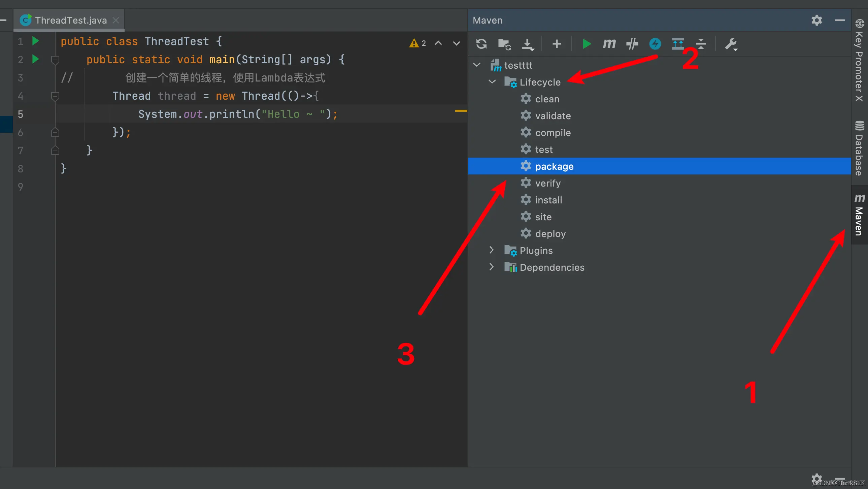Click Execute Maven Goal 'm' icon
The width and height of the screenshot is (868, 489).
pyautogui.click(x=609, y=44)
